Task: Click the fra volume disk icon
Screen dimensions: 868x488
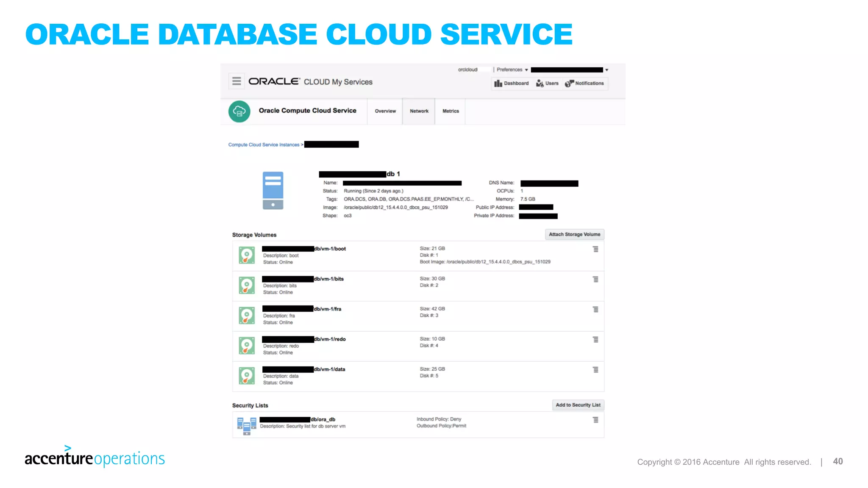Action: tap(247, 315)
